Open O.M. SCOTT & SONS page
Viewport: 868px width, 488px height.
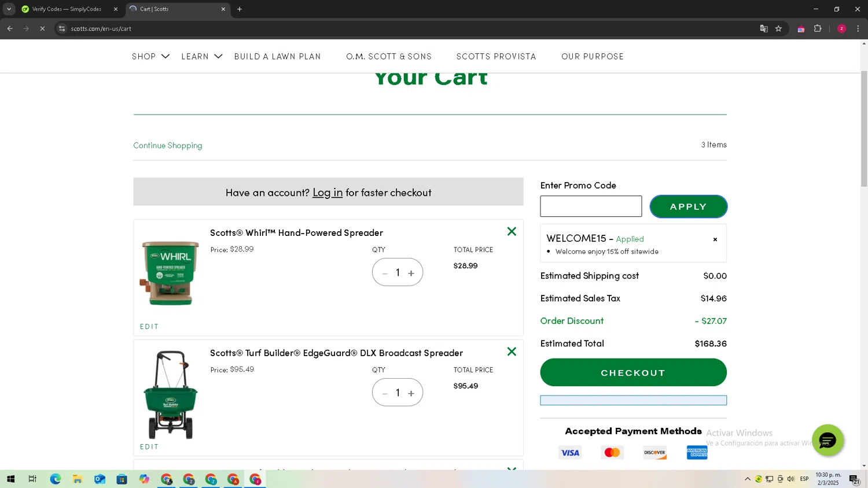tap(389, 56)
